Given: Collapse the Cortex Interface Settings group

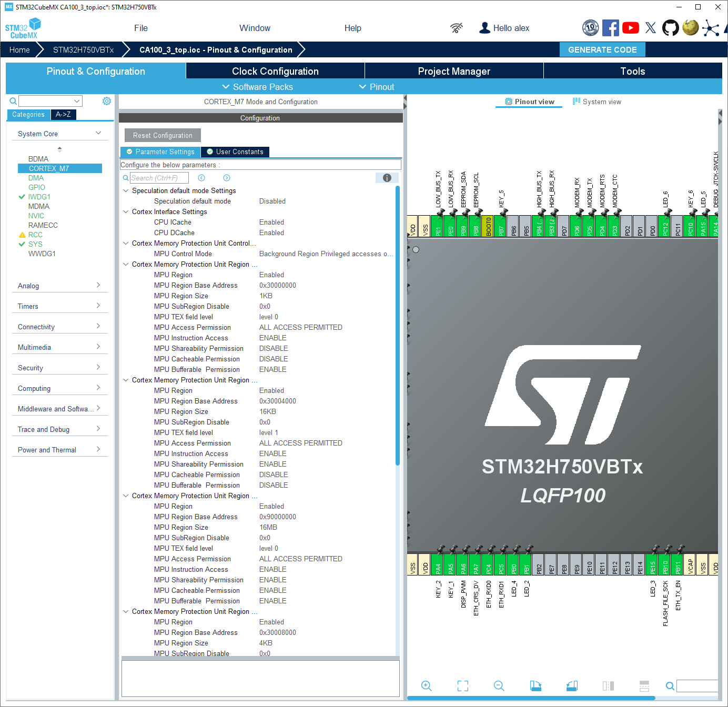Looking at the screenshot, I should click(x=125, y=211).
